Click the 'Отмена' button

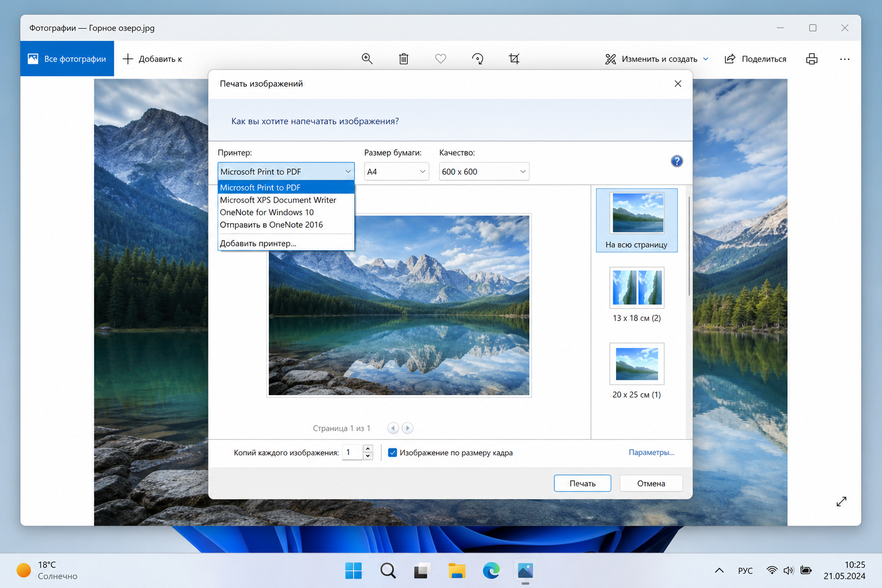pyautogui.click(x=651, y=483)
